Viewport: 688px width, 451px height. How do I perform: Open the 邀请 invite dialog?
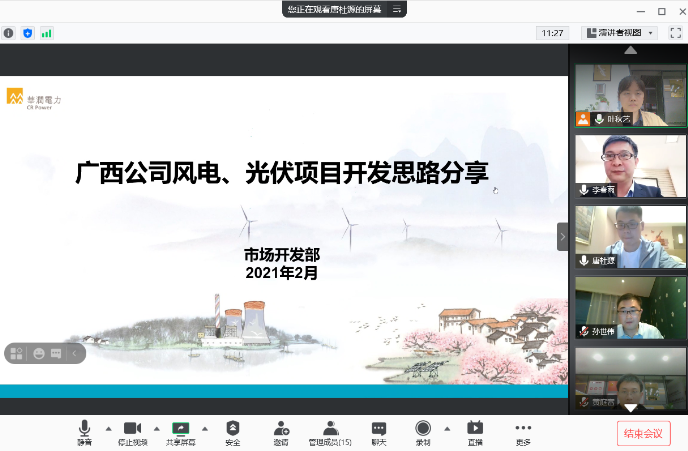pyautogui.click(x=281, y=433)
